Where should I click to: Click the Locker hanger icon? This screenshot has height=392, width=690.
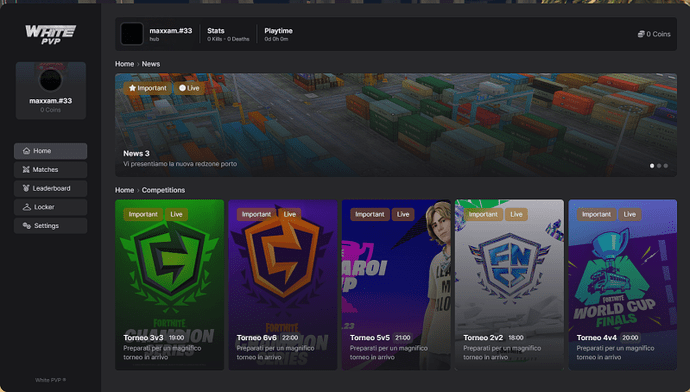(26, 207)
